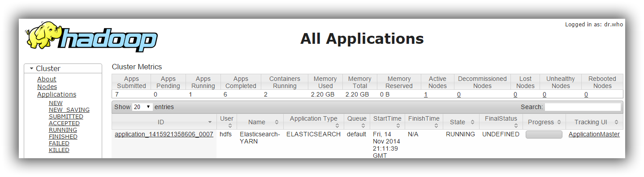The width and height of the screenshot is (644, 177).
Task: Sort by ID column sort arrow
Action: click(210, 122)
